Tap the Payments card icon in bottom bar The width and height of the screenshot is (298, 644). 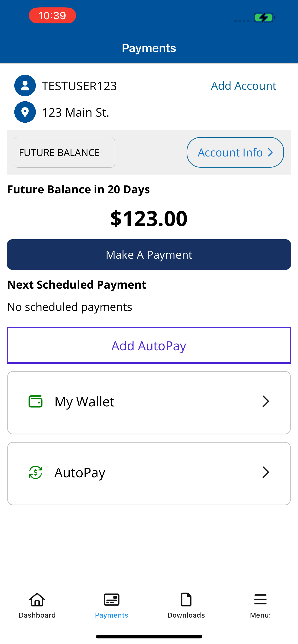112,599
